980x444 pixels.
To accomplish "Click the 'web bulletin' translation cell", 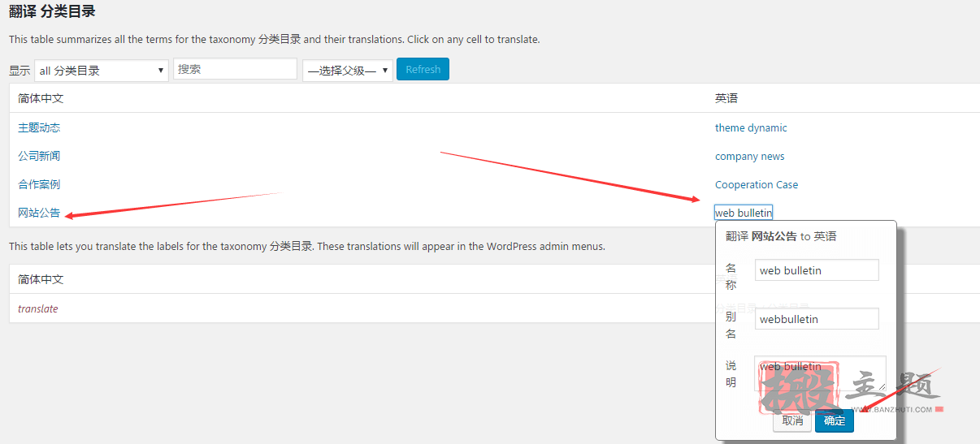I will [744, 213].
